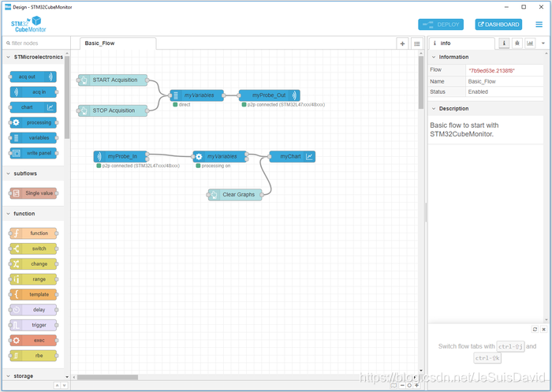The height and width of the screenshot is (392, 552).
Task: Expand all palette categories arrow
Action: coord(64,386)
